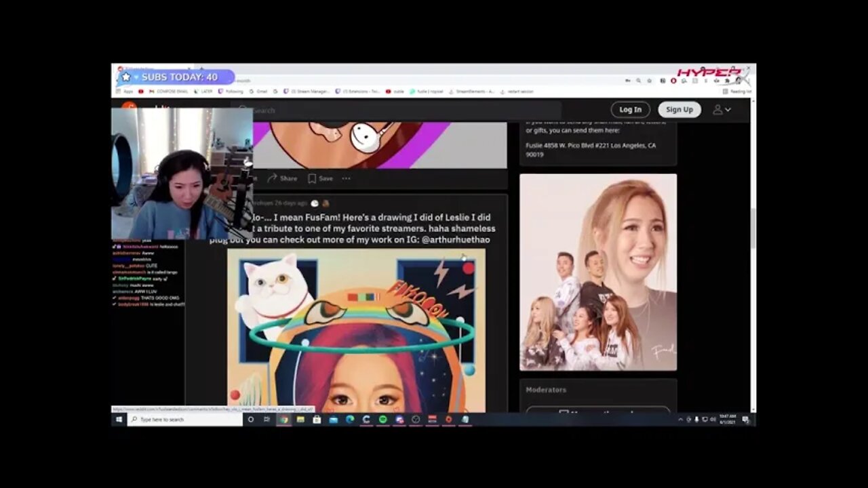Open the Following bookmark

click(231, 91)
